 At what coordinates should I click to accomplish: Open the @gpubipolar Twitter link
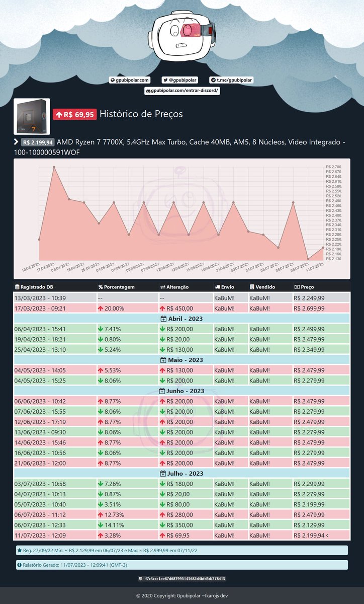tap(180, 80)
